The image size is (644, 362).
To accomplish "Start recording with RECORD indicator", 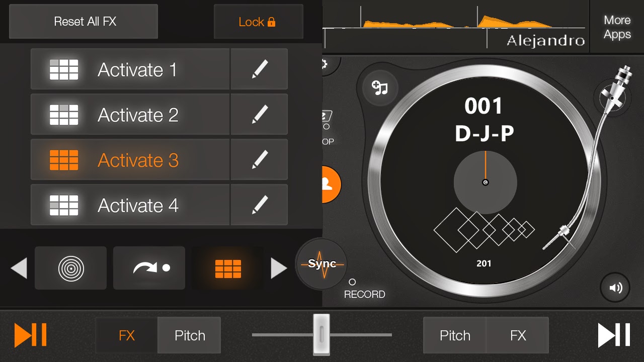I will click(364, 289).
